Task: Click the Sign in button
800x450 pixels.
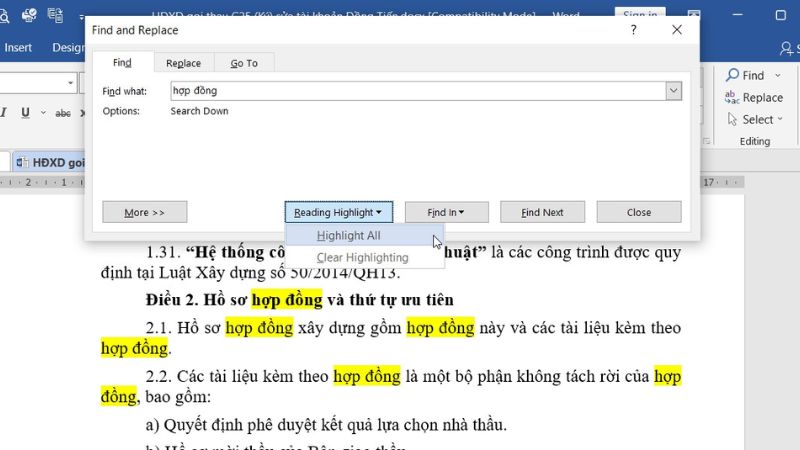Action: pyautogui.click(x=640, y=13)
